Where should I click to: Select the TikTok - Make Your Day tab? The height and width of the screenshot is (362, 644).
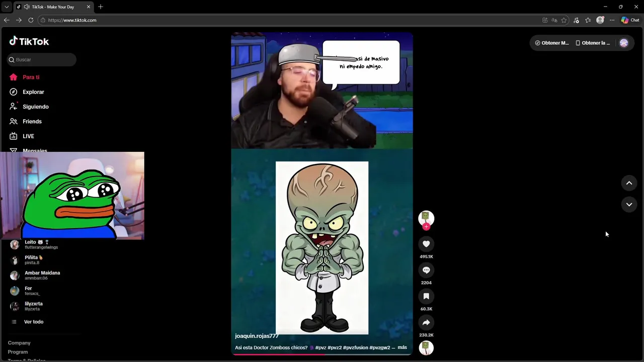point(53,7)
